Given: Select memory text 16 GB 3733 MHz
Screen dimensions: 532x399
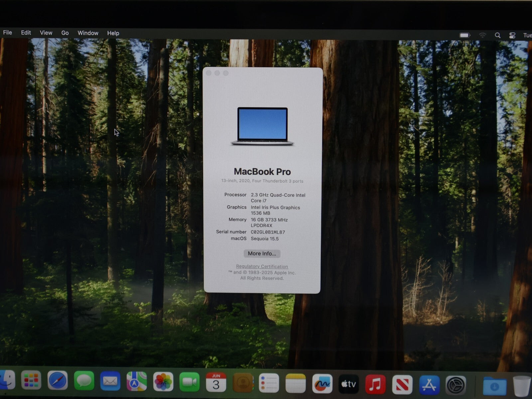Looking at the screenshot, I should click(269, 219).
